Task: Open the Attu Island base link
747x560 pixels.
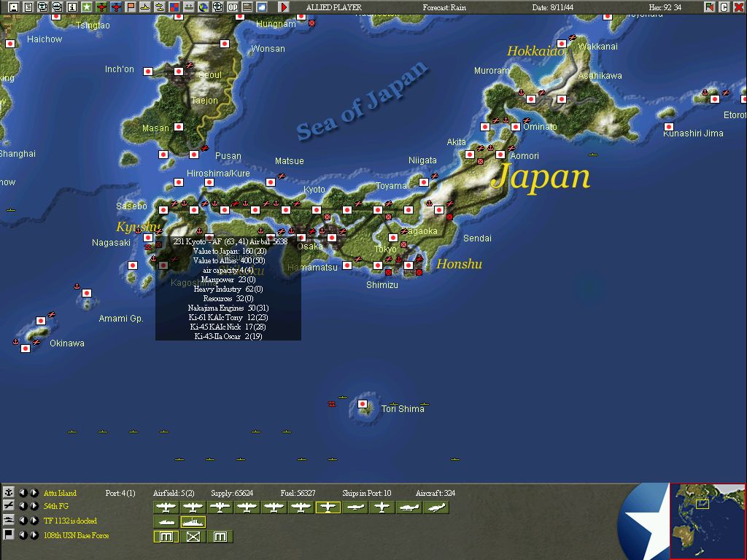Action: (x=60, y=493)
